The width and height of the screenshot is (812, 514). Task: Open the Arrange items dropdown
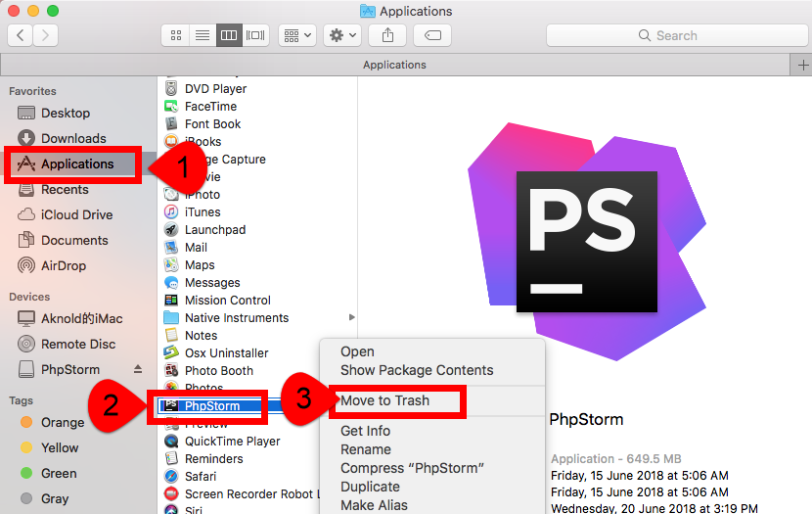click(x=296, y=35)
